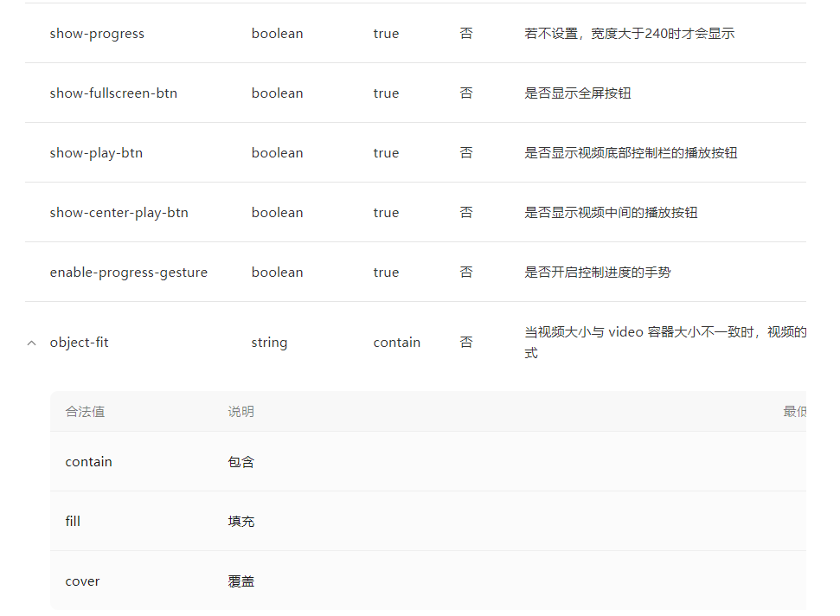Click description 是否显示视频中间的播放按钮
Screen dimensions: 840x616
(611, 213)
